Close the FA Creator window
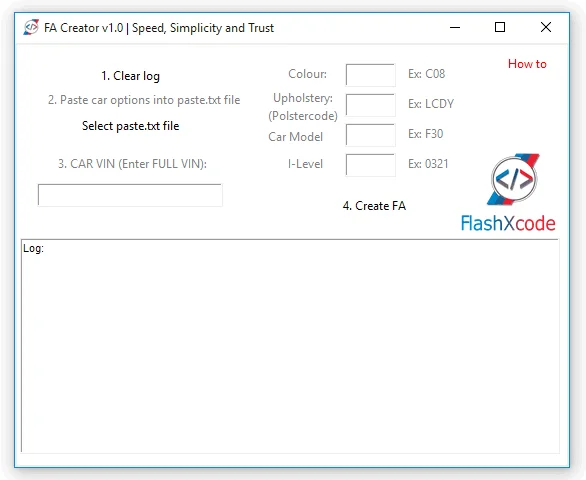The height and width of the screenshot is (480, 586). (x=546, y=27)
